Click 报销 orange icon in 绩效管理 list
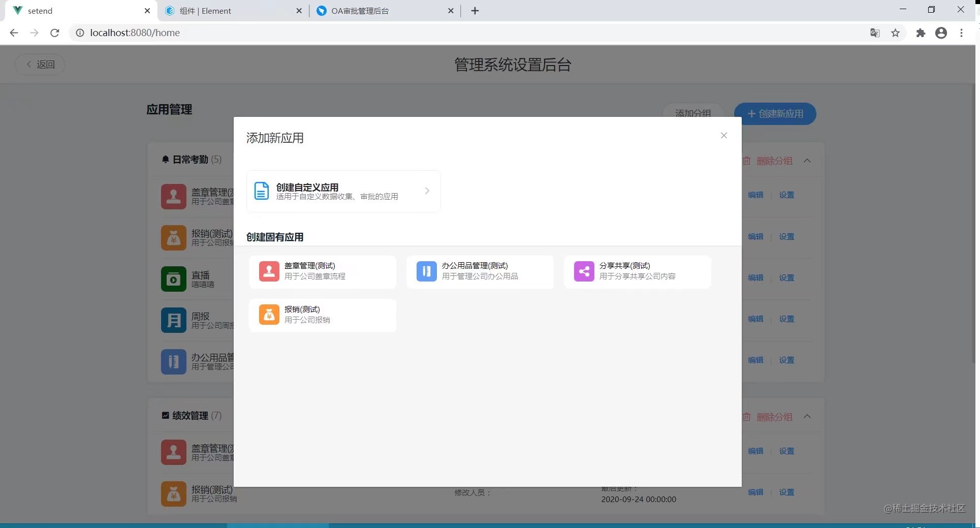This screenshot has width=980, height=528. pos(174,494)
